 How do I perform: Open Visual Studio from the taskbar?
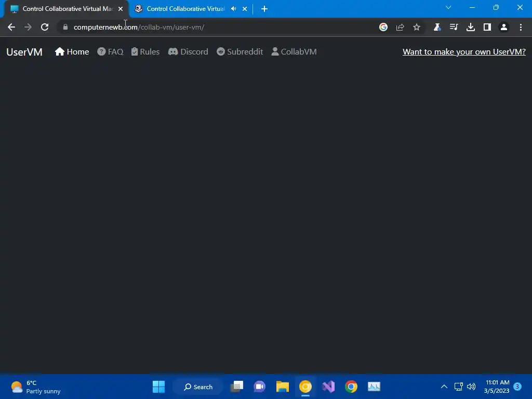(x=328, y=387)
